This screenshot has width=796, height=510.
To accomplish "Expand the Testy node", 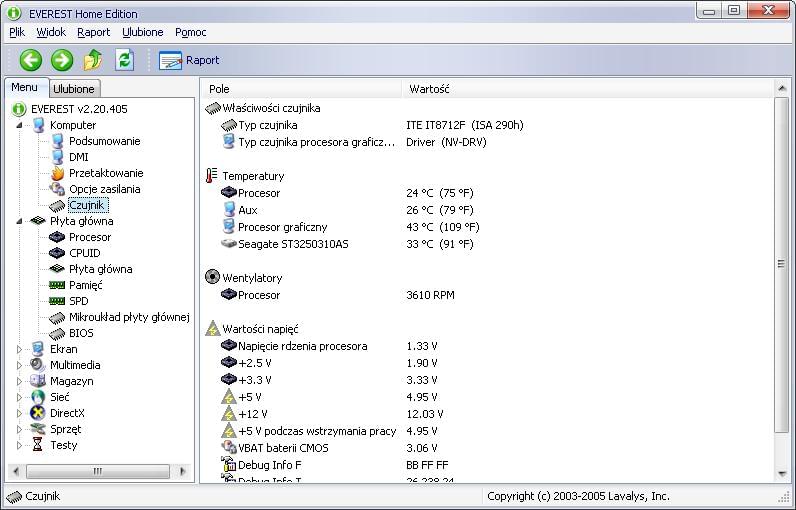I will [x=19, y=445].
